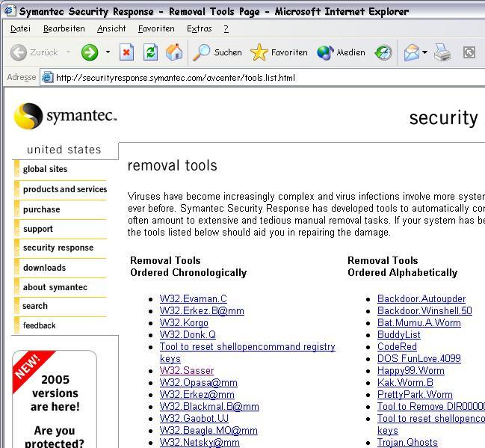Click the gray toolbar icon after printer
This screenshot has height=448, width=485.
469,52
